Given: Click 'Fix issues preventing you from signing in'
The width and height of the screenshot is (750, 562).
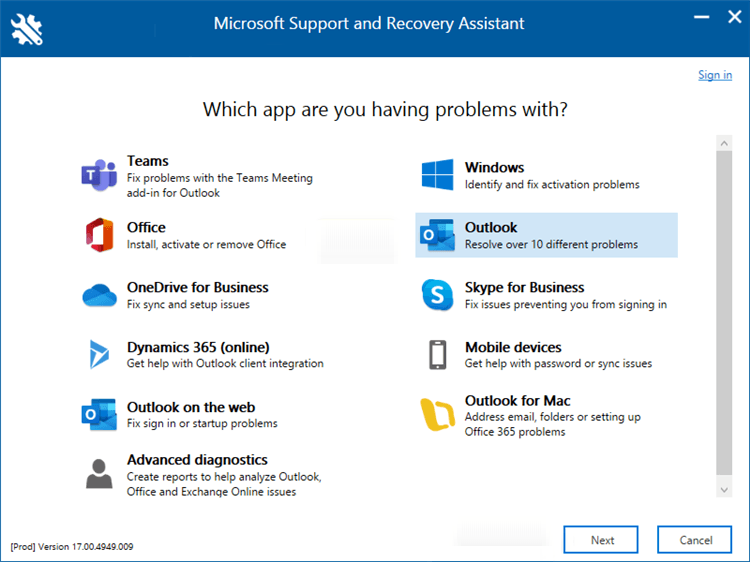Looking at the screenshot, I should coord(565,305).
